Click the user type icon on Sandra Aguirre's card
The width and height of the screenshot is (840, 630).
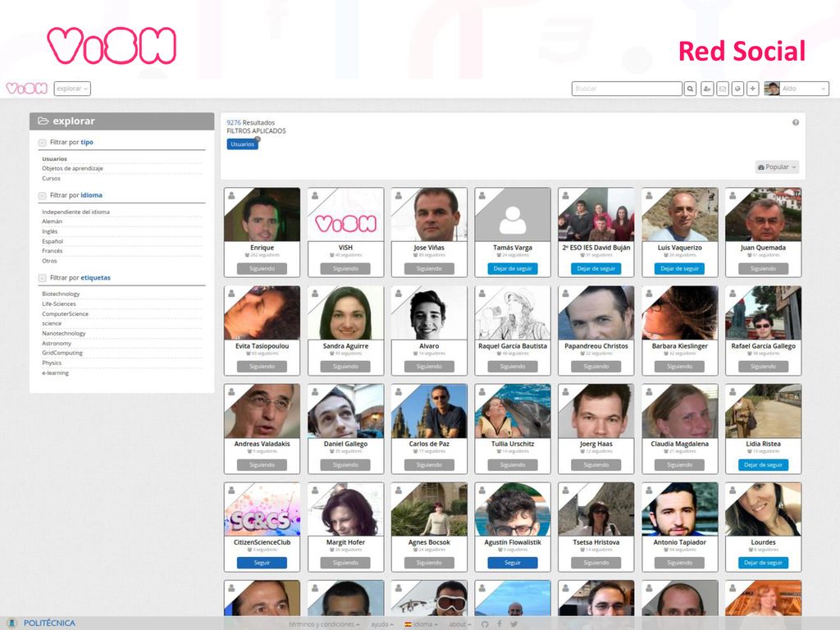[315, 294]
